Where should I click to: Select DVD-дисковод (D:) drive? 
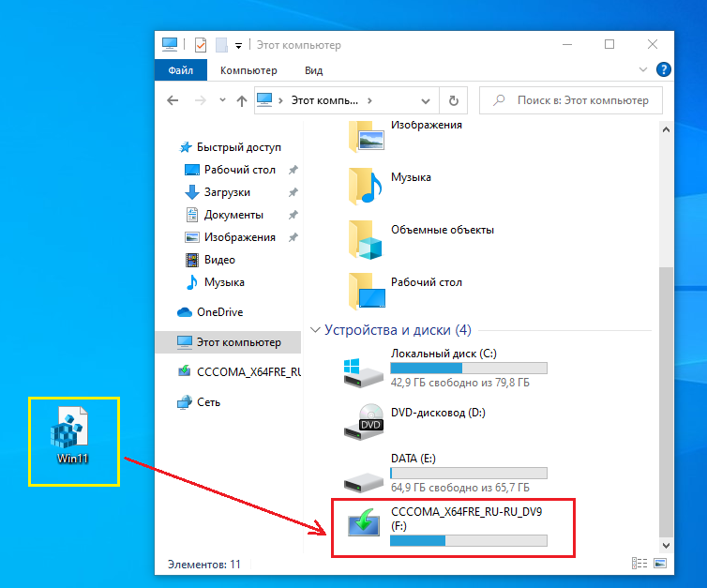[x=414, y=422]
